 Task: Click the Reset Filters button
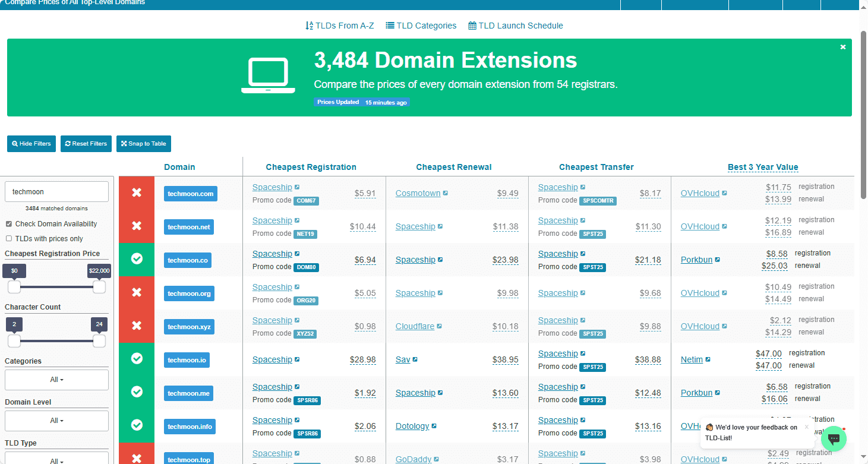[86, 144]
